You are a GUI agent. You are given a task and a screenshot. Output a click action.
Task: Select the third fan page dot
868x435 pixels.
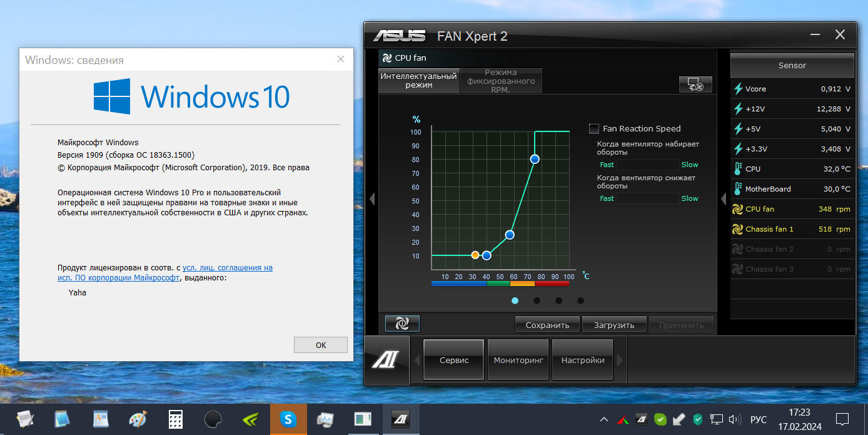[558, 300]
